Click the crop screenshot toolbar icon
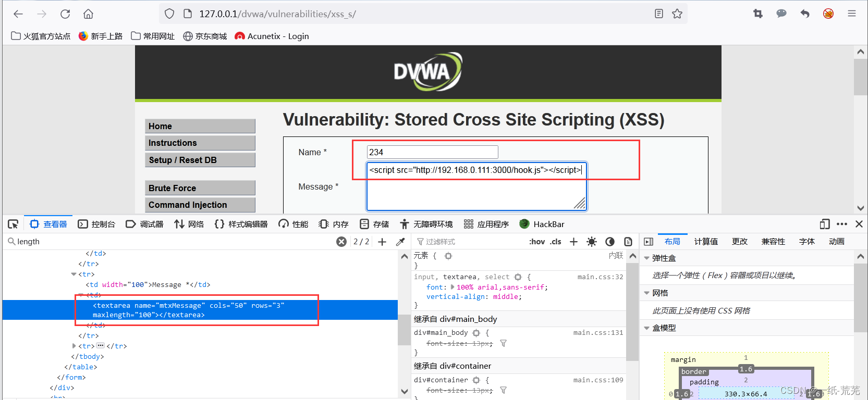This screenshot has width=868, height=400. [x=758, y=14]
